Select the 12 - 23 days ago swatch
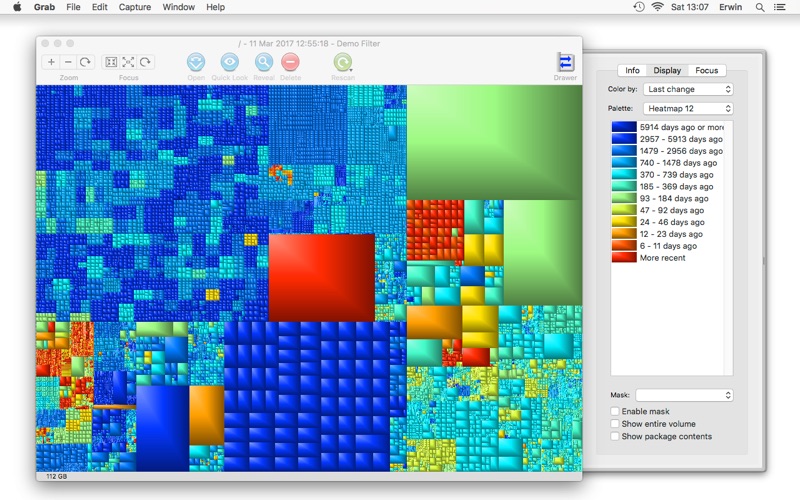The width and height of the screenshot is (800, 500). click(624, 234)
